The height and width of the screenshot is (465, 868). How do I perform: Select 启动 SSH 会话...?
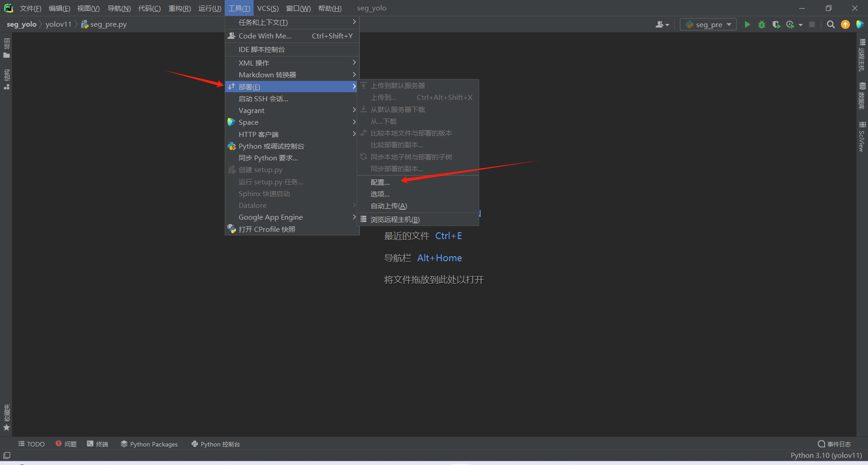292,99
